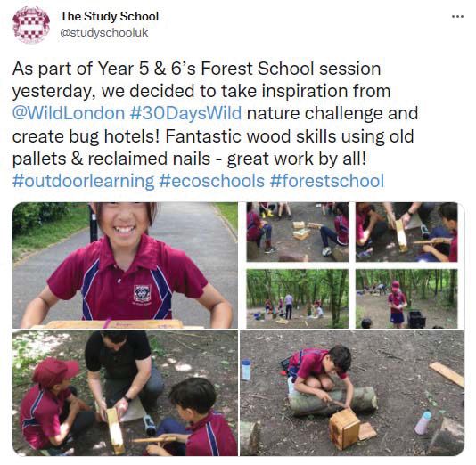Click the wooden bug hotel box
Viewport: 476px width, 465px height.
[345, 428]
